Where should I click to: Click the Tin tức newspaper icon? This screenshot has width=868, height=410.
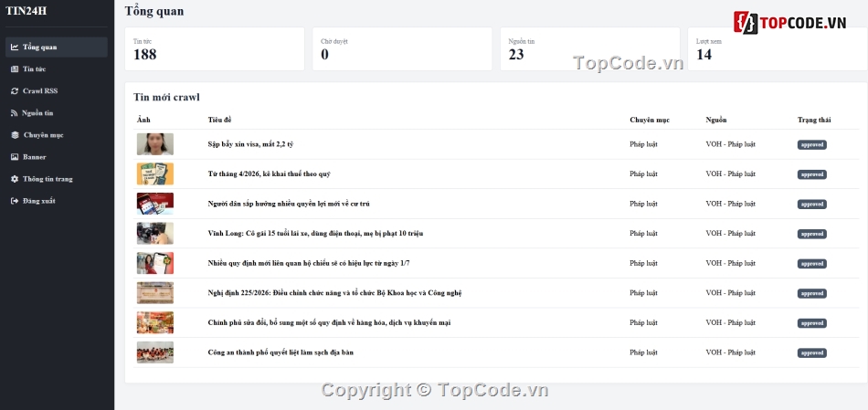pos(15,69)
